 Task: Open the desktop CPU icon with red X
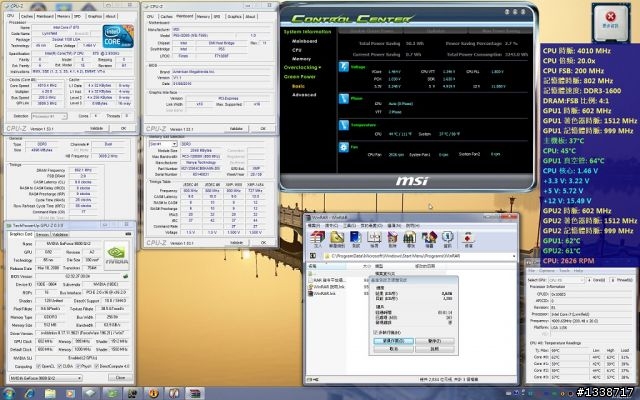pyautogui.click(x=611, y=22)
